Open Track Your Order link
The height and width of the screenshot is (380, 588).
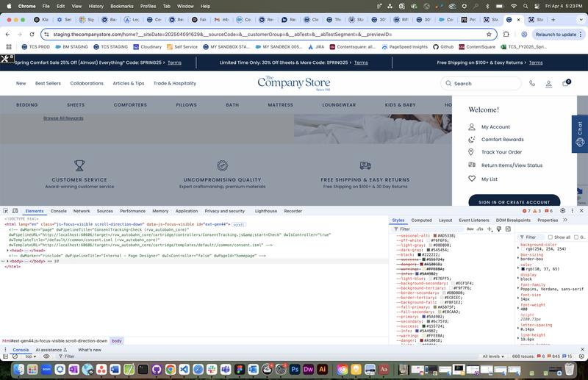click(501, 152)
